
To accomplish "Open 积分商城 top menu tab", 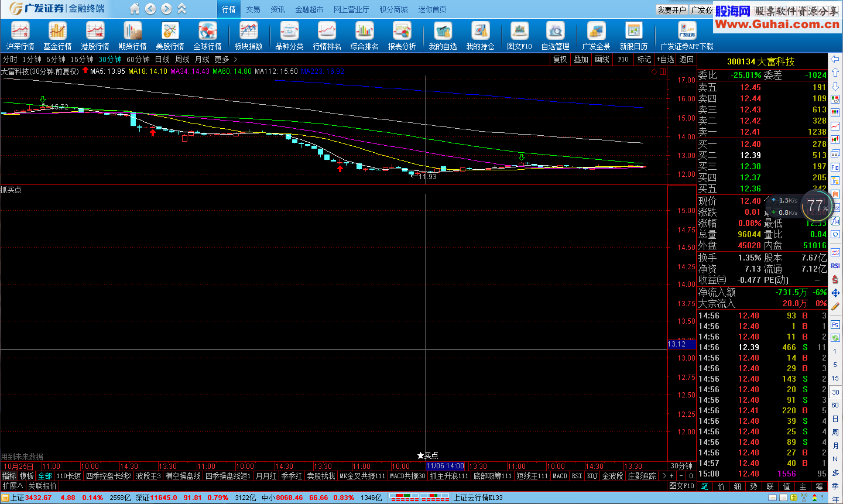I will [393, 9].
